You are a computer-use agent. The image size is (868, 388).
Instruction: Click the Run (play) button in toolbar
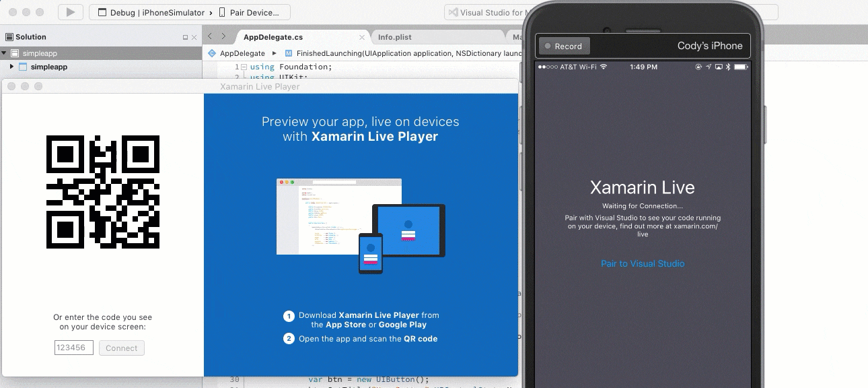coord(70,12)
